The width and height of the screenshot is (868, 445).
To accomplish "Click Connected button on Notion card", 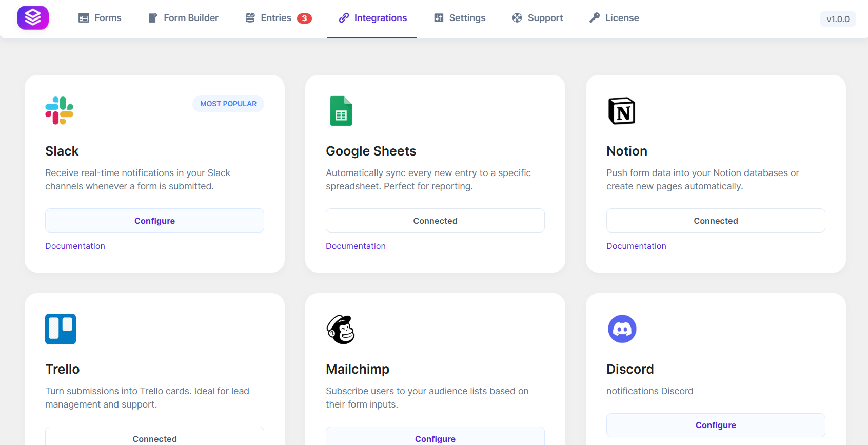I will coord(716,221).
